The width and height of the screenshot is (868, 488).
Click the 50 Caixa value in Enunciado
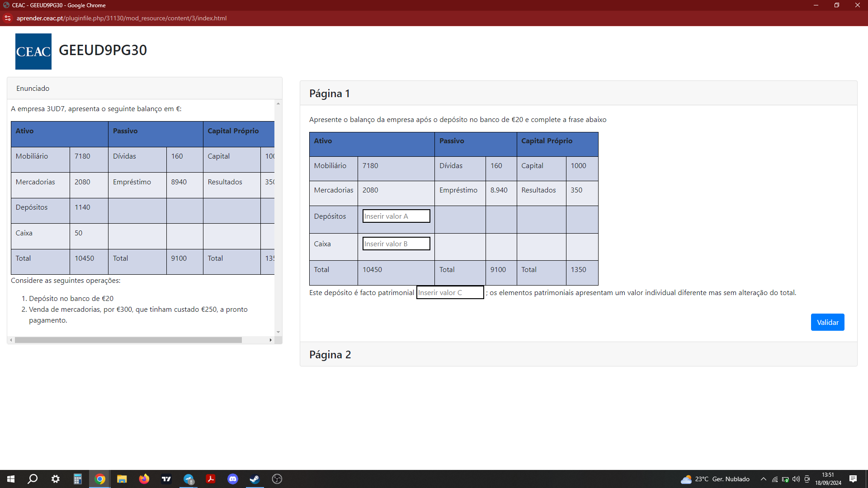pos(78,233)
